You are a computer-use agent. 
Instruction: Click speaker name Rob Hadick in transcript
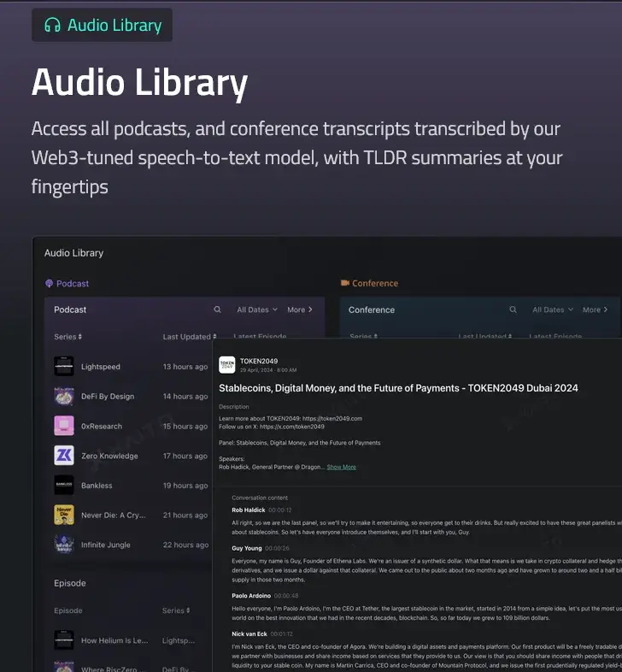[248, 510]
